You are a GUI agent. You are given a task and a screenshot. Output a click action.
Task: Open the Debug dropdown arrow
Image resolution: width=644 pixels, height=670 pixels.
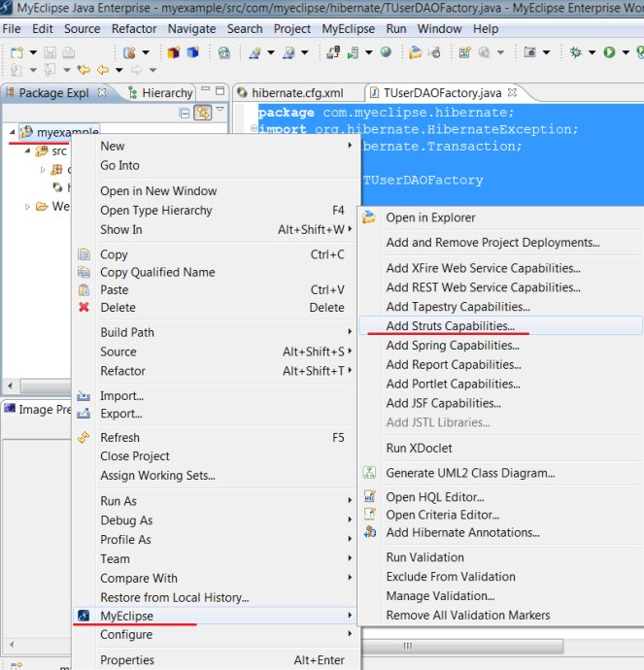click(592, 52)
